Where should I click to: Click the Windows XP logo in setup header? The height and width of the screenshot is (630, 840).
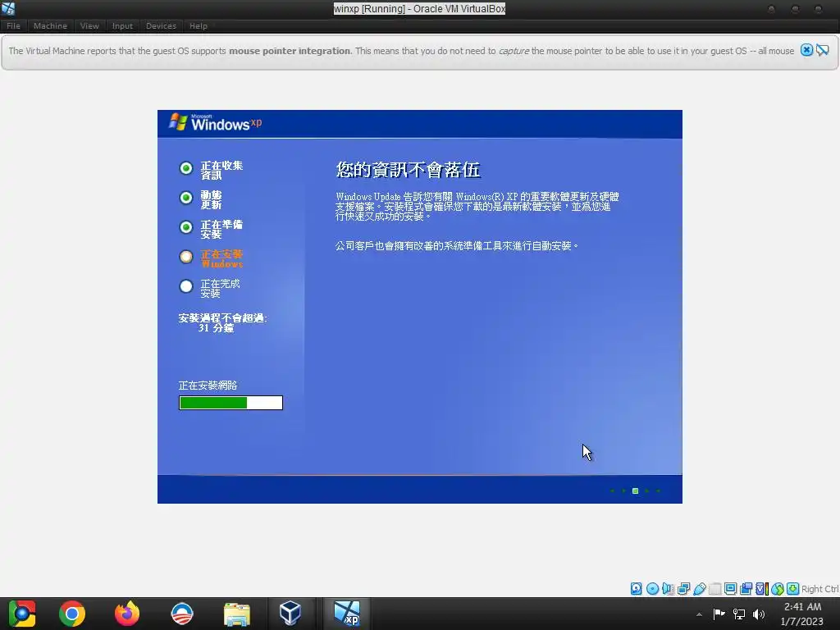216,123
